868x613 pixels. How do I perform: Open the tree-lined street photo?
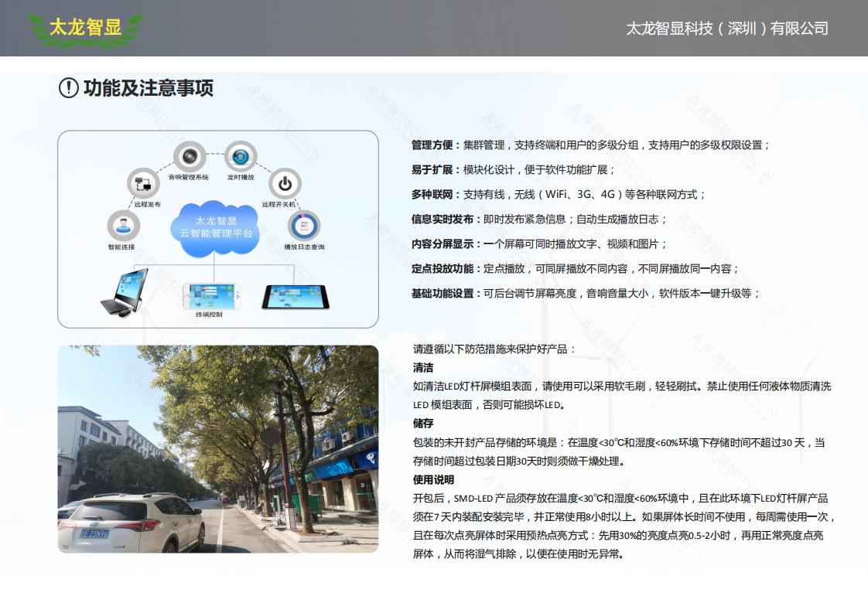(x=218, y=448)
